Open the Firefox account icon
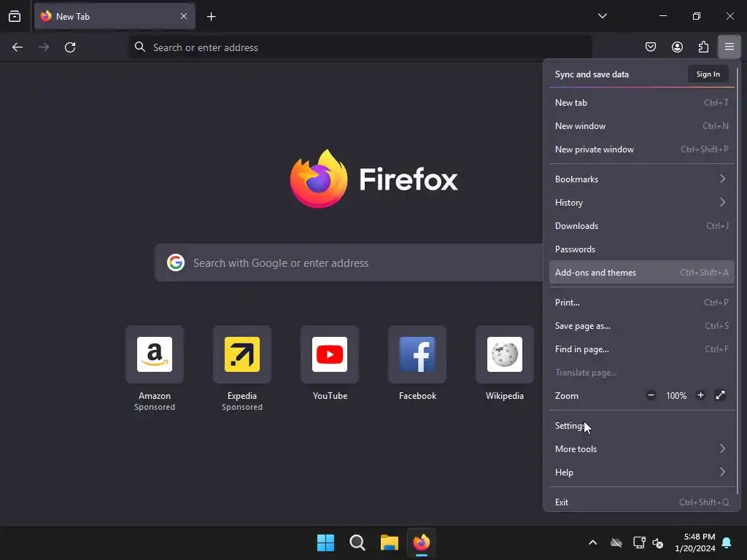 [x=677, y=47]
